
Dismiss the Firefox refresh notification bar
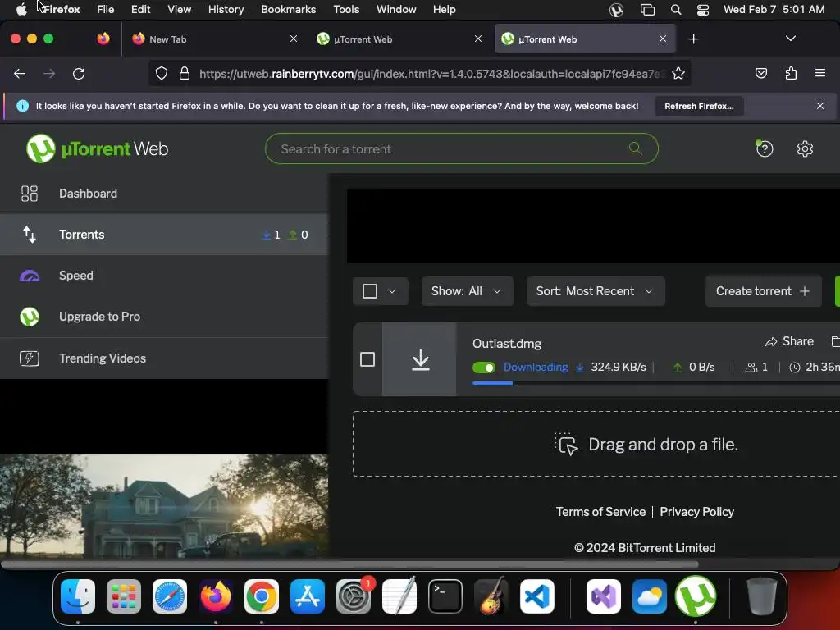(820, 106)
